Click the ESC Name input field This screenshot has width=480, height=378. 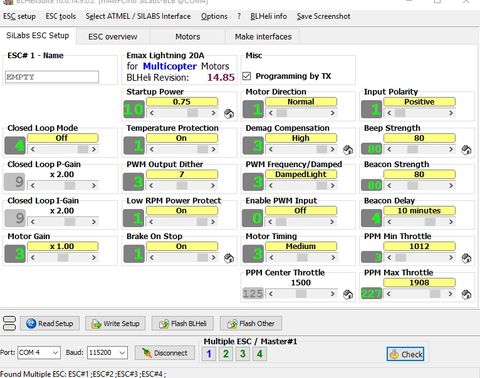[x=52, y=77]
